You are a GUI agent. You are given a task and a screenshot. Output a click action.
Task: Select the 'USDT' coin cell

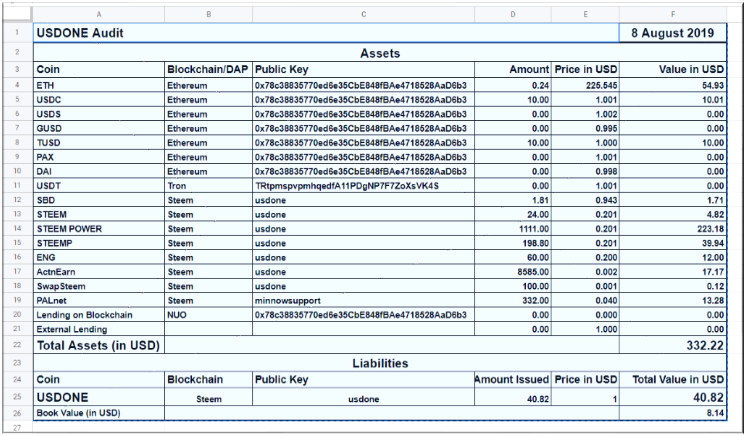[99, 186]
